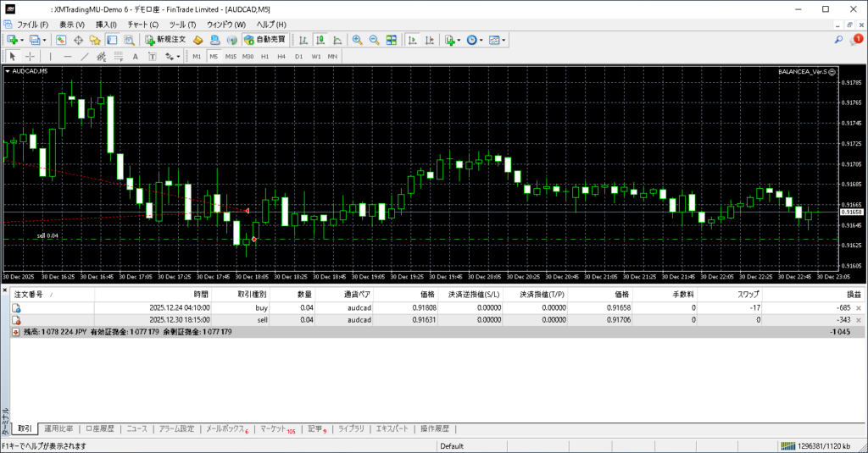The height and width of the screenshot is (453, 868).
Task: Expand the new chart dropdown arrow
Action: pyautogui.click(x=23, y=40)
